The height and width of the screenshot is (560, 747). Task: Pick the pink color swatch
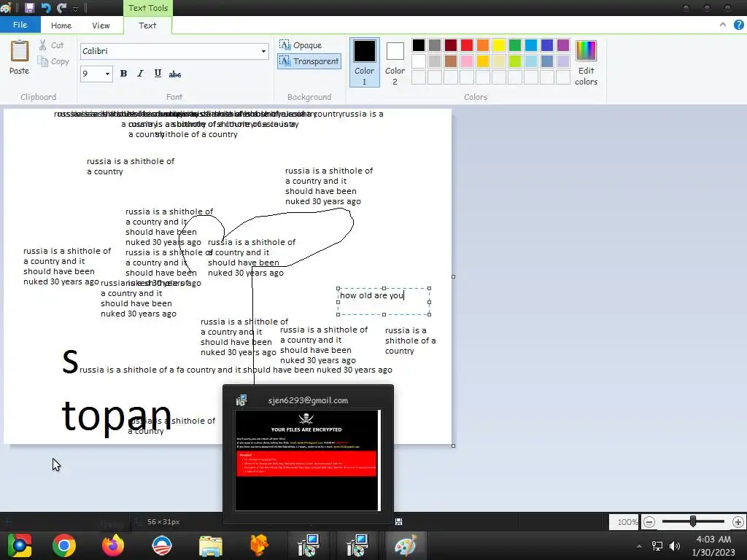(467, 61)
